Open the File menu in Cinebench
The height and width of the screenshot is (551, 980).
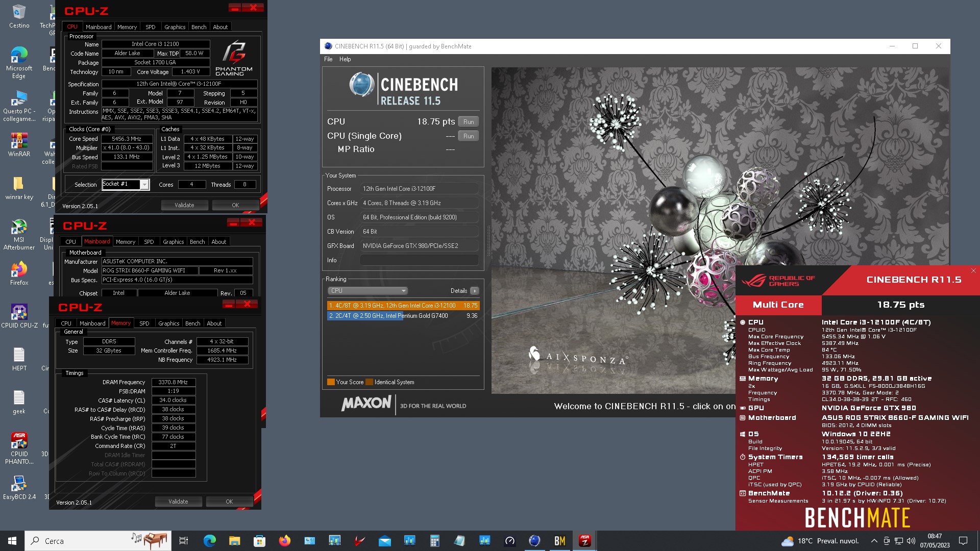click(x=328, y=59)
